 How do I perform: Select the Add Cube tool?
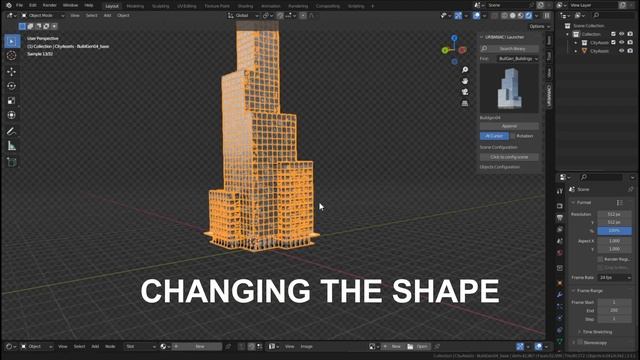pyautogui.click(x=11, y=162)
